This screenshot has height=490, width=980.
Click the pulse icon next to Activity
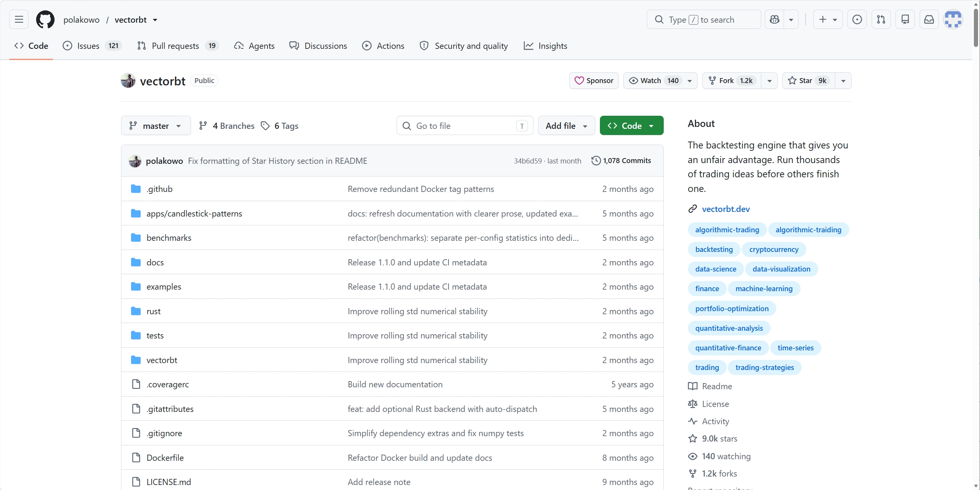tap(693, 421)
